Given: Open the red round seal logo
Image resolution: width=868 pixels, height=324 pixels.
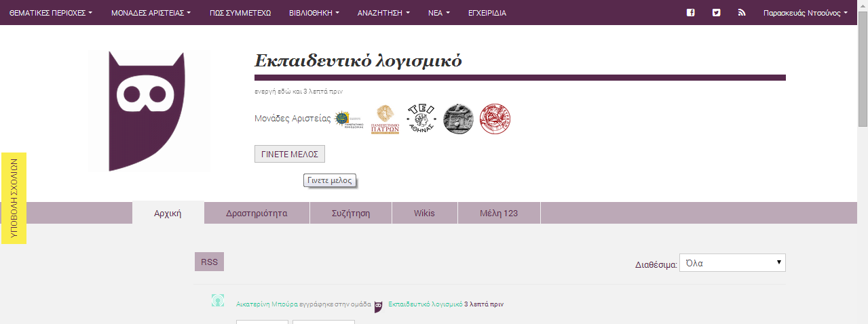Looking at the screenshot, I should pyautogui.click(x=495, y=119).
